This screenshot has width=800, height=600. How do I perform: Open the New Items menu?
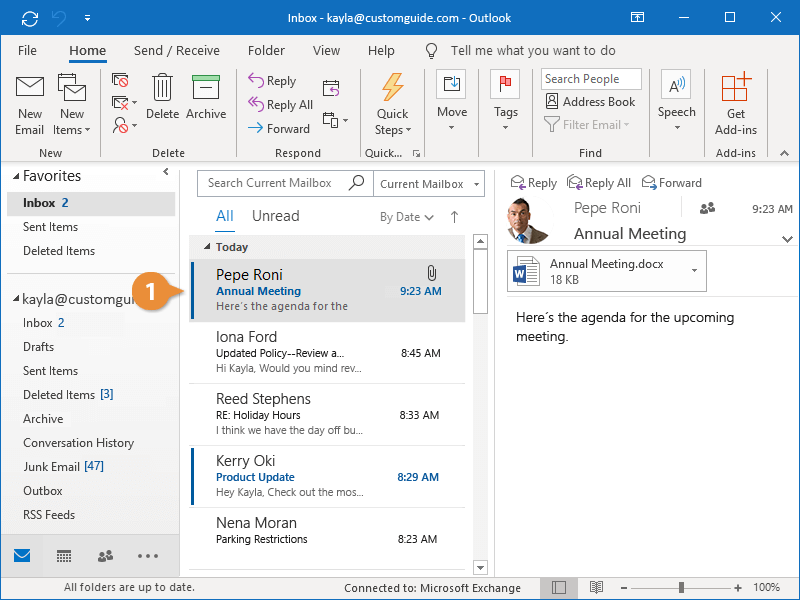point(71,106)
